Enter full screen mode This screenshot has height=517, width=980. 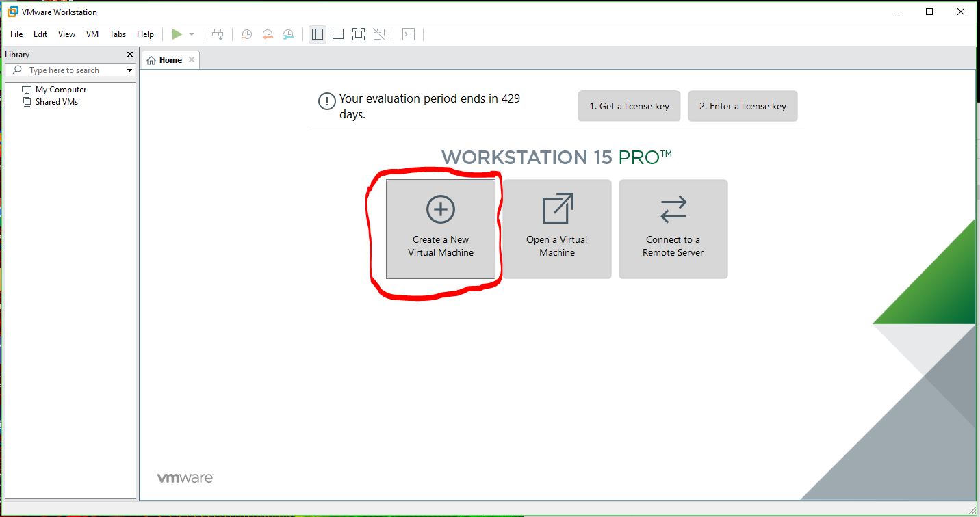pos(359,34)
